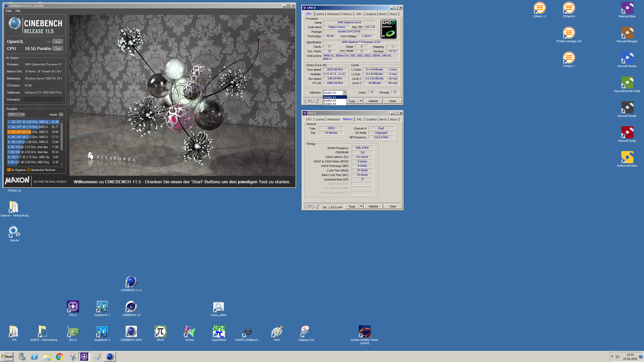This screenshot has width=644, height=362.
Task: Open the 3DMark 11 desktop shortcut
Action: click(540, 10)
